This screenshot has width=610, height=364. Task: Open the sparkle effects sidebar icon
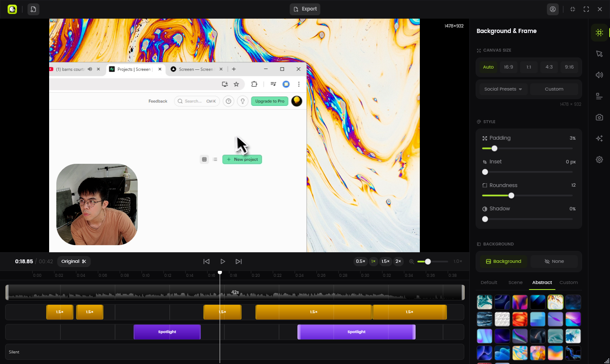click(x=599, y=138)
